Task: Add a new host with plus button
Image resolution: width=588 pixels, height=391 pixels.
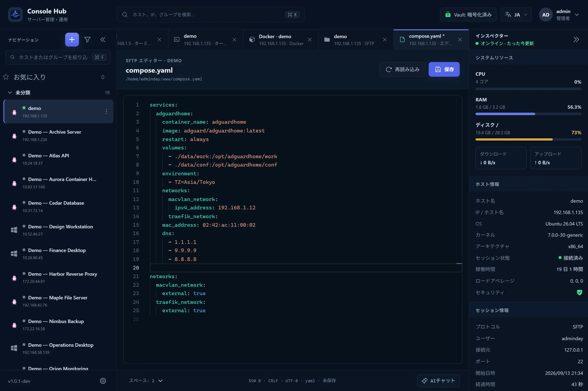Action: tap(72, 40)
